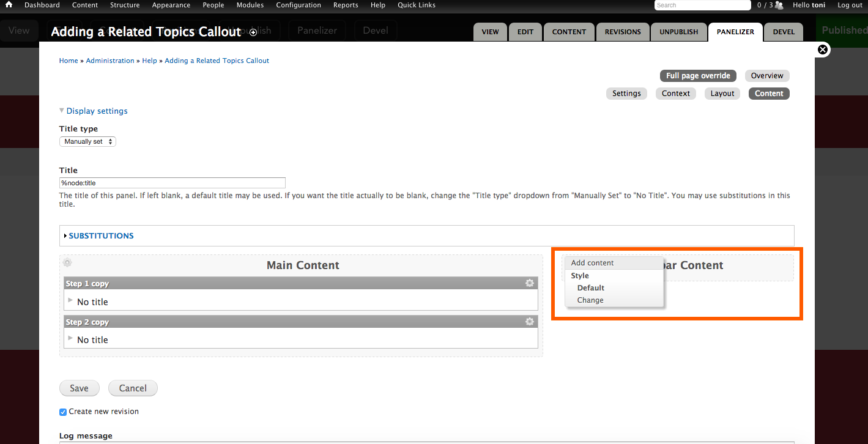Collapse the Display settings fieldset

[x=97, y=111]
